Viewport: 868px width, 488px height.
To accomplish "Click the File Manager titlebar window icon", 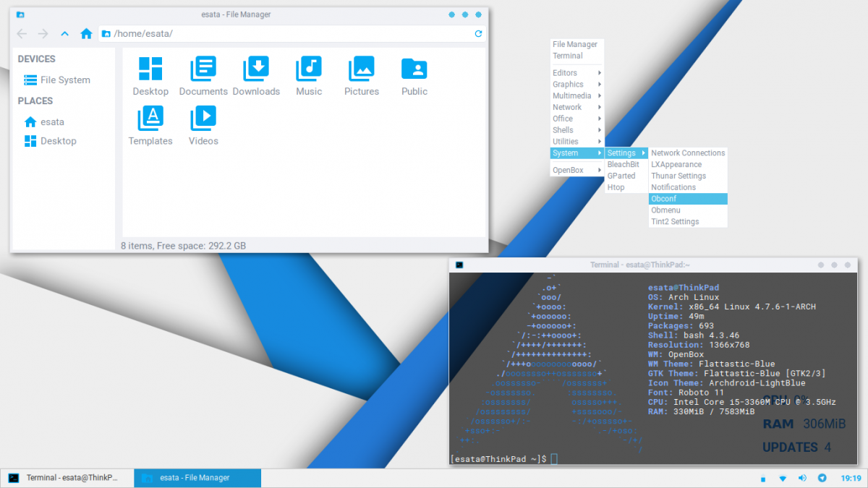I will tap(20, 14).
